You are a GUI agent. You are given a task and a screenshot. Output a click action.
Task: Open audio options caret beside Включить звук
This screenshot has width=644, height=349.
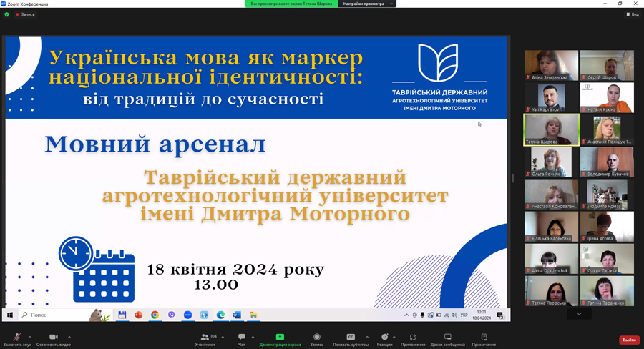coord(29,337)
